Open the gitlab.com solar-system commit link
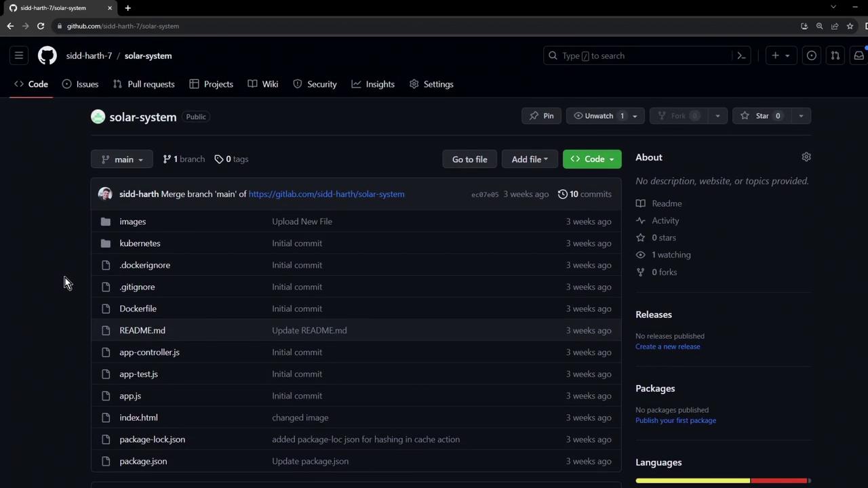Viewport: 868px width, 488px height. pos(326,194)
